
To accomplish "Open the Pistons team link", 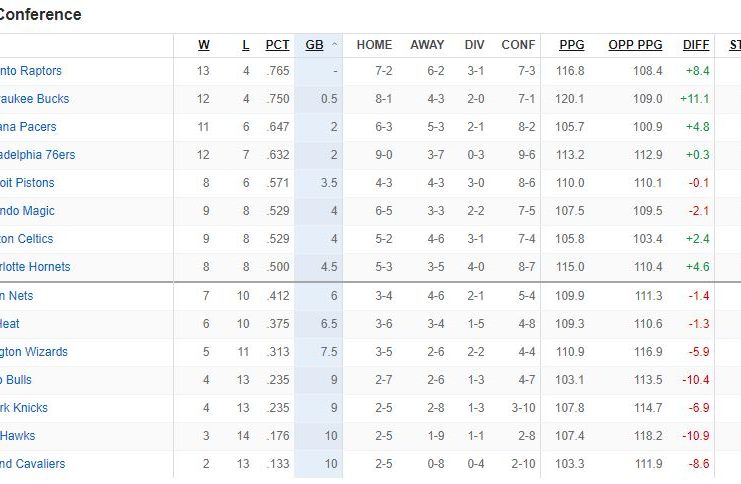I will click(28, 183).
